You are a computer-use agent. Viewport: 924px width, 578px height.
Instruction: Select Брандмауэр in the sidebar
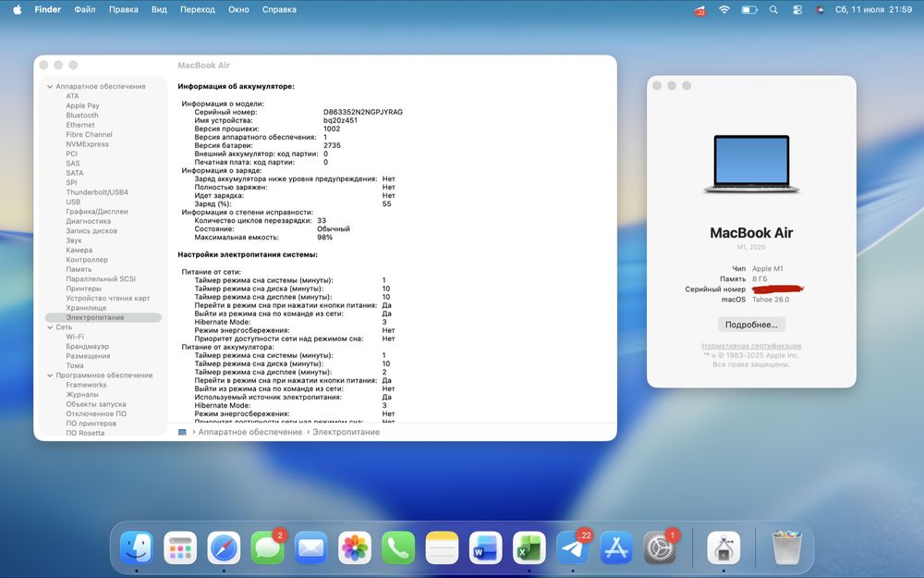tap(87, 346)
